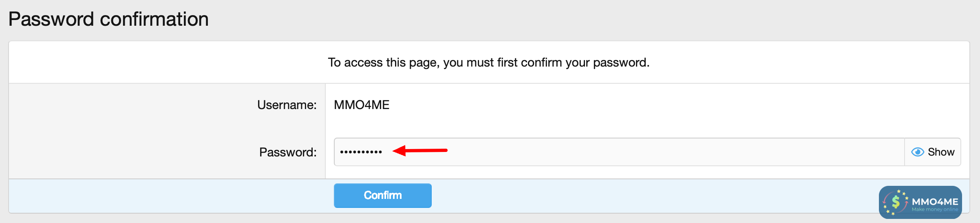Click the word "password" in the heading
Viewport: 980px width, 223px height.
[x=51, y=19]
